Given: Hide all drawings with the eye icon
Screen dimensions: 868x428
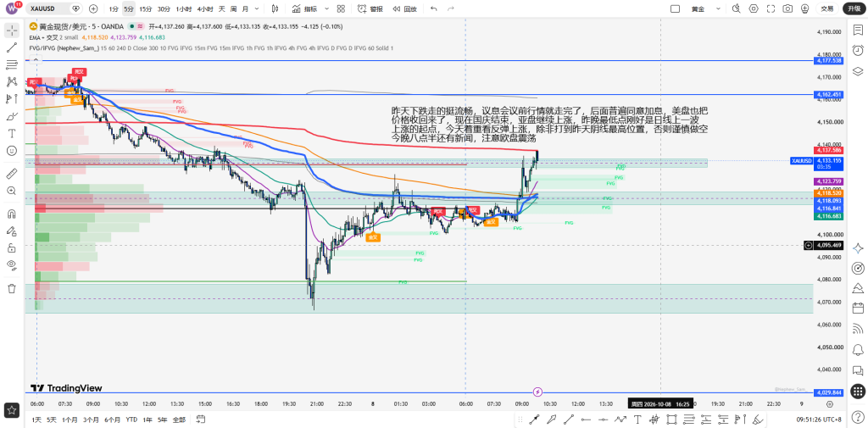Looking at the screenshot, I should tap(11, 264).
